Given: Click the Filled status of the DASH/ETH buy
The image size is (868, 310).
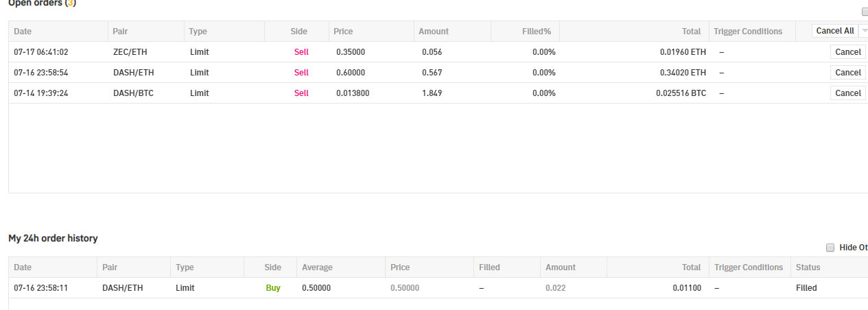Looking at the screenshot, I should pyautogui.click(x=806, y=288).
